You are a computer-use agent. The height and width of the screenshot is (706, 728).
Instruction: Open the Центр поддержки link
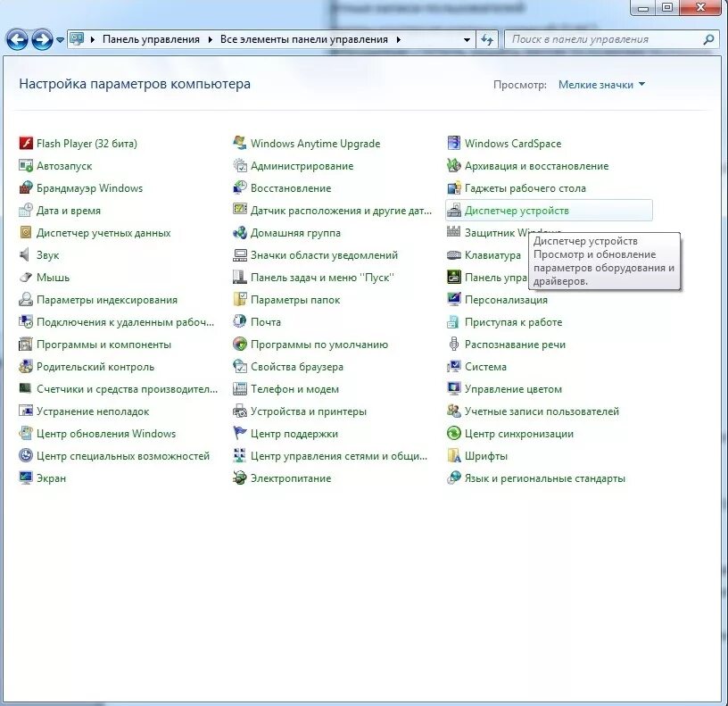[294, 434]
